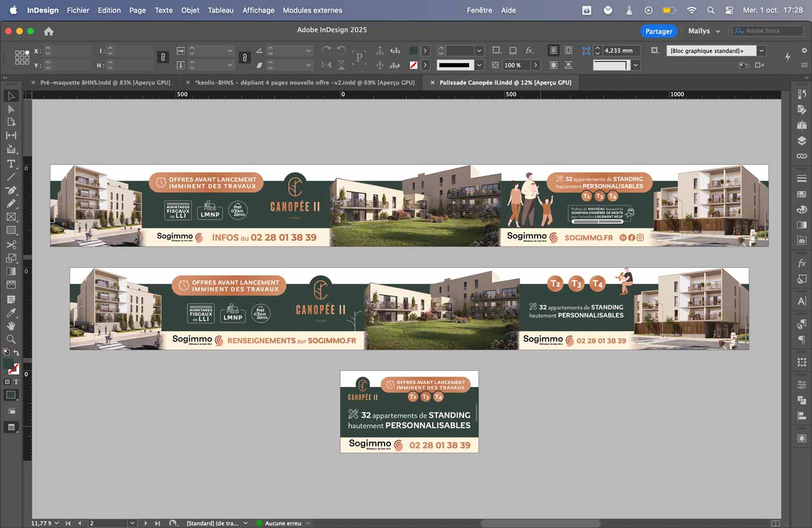This screenshot has height=528, width=812.
Task: Switch to Pré-maquette BHNS.indd tab
Action: pos(105,82)
